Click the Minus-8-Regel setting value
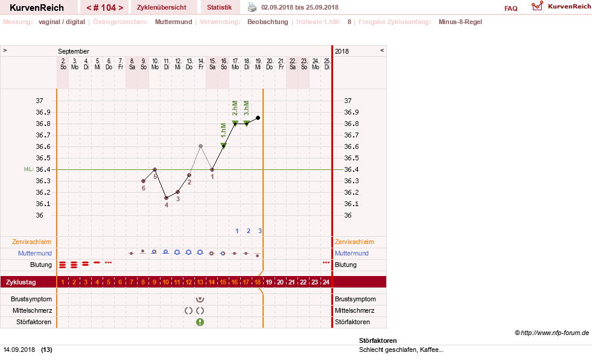Image resolution: width=592 pixels, height=364 pixels. pos(460,22)
